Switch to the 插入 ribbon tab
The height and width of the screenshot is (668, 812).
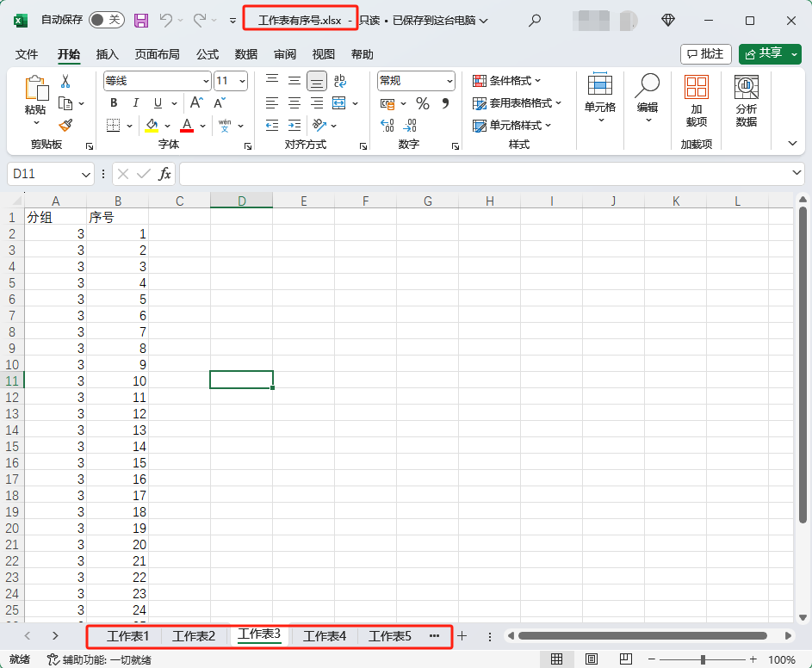click(x=107, y=53)
